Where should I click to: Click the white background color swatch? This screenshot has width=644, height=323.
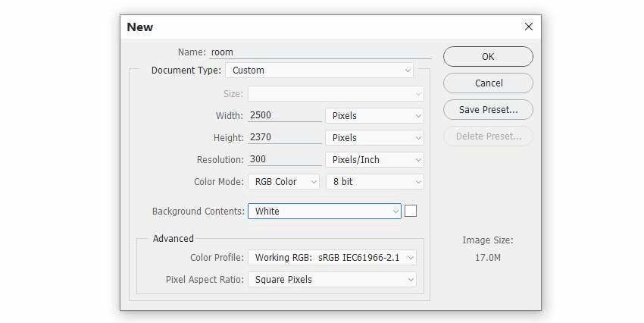pos(411,212)
